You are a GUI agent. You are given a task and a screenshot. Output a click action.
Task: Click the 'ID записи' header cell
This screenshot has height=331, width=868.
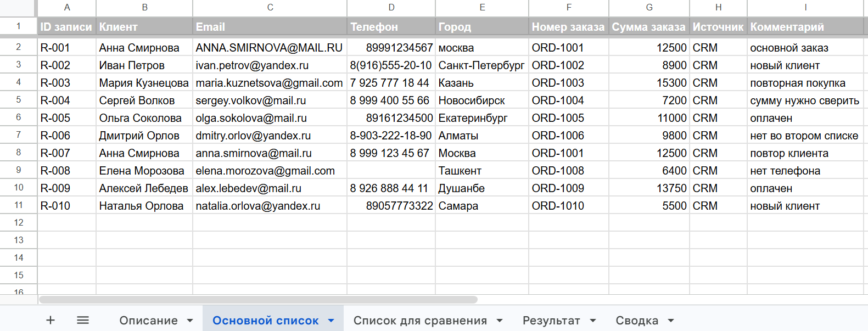coord(67,27)
